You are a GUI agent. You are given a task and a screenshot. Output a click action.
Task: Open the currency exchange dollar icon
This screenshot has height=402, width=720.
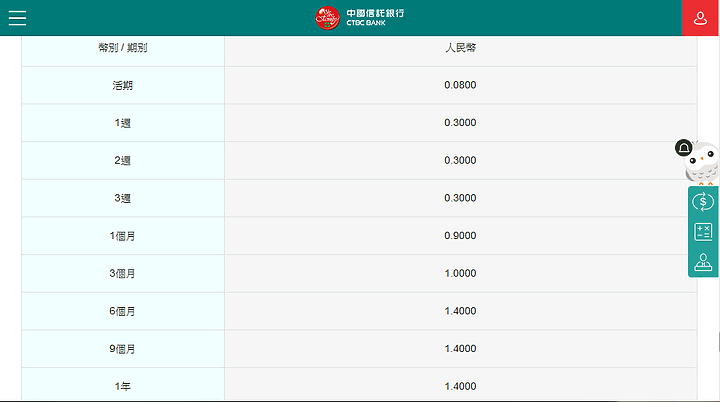pos(703,202)
